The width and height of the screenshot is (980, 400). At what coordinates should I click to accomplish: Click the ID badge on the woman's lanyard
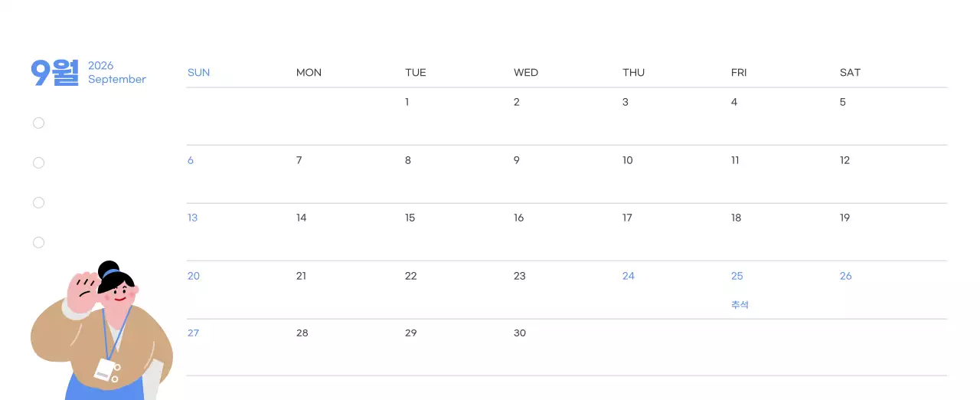pos(106,370)
